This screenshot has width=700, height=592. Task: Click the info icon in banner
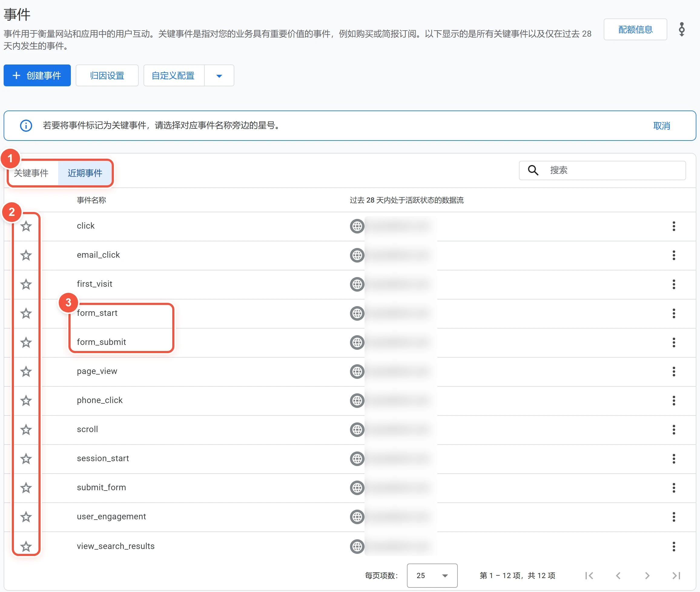click(26, 125)
